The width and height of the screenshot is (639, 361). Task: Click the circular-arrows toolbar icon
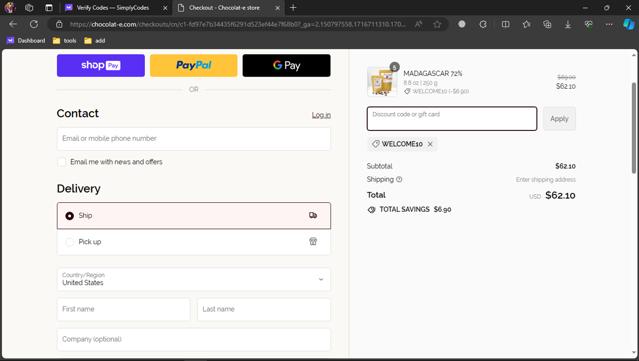(483, 24)
